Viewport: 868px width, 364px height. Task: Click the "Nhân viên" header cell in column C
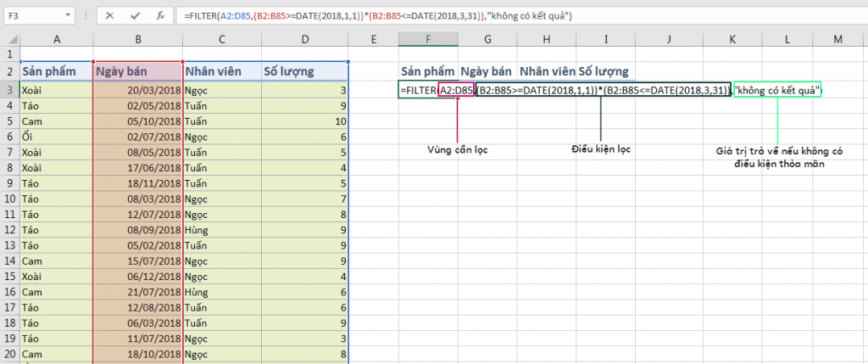pos(220,72)
